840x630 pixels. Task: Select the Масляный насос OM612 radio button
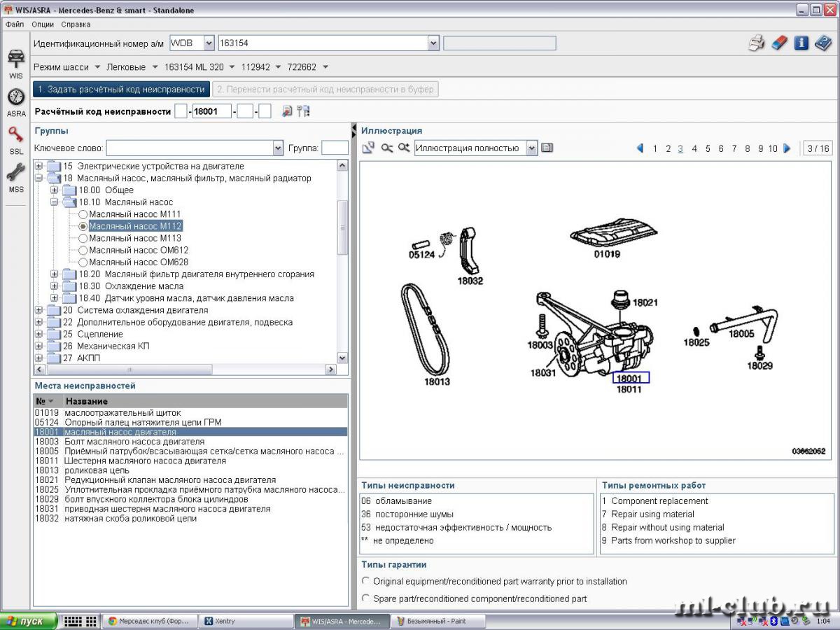coord(83,251)
